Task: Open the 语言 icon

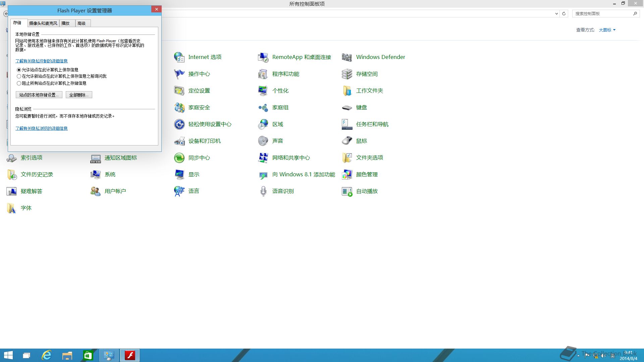Action: [x=179, y=191]
